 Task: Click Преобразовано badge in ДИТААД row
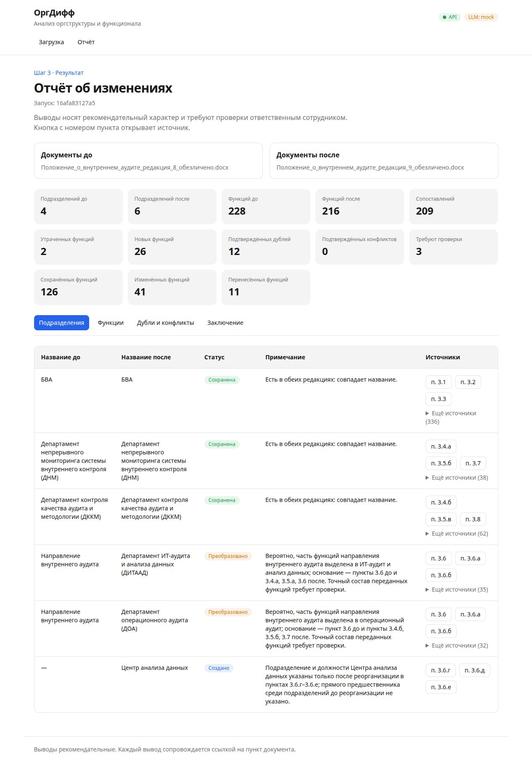point(228,556)
